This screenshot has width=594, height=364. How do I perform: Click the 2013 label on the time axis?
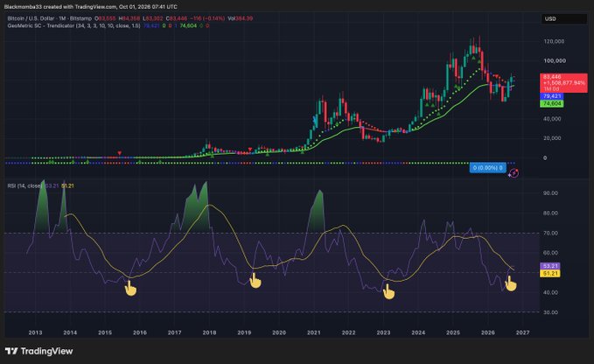(x=35, y=332)
